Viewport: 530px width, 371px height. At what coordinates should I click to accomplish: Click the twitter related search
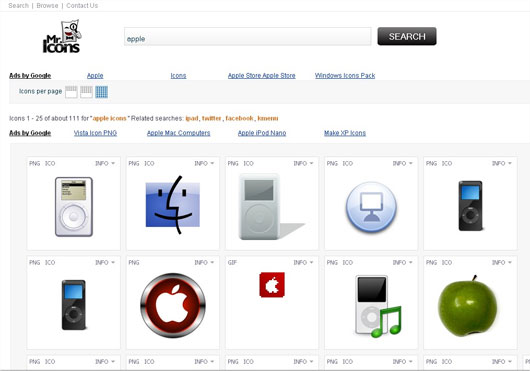pos(212,119)
